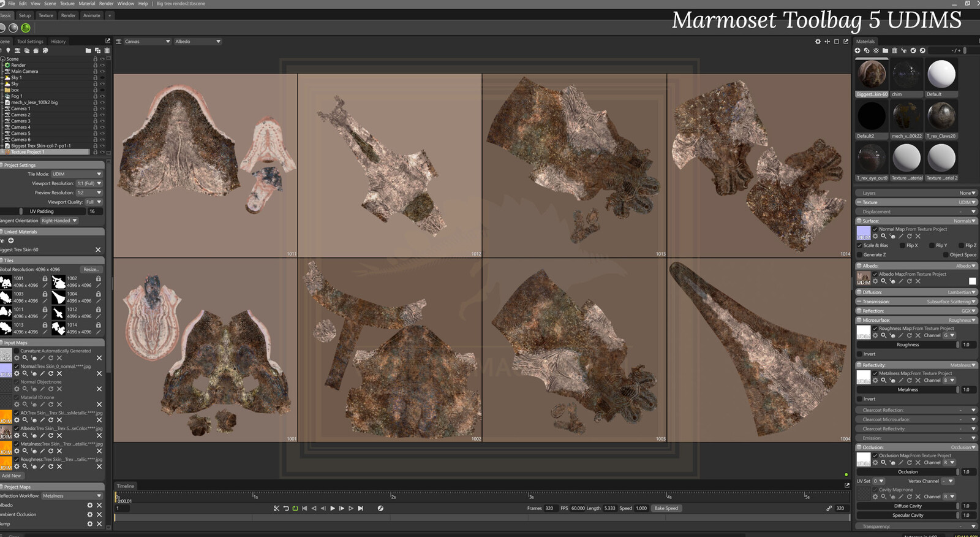Click the white Albedo color swatch
The height and width of the screenshot is (537, 980).
972,281
